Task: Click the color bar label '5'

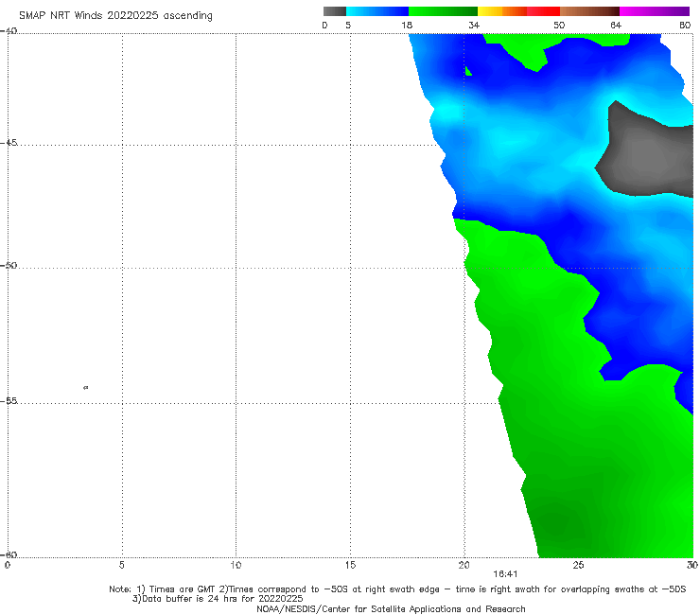Action: pos(348,26)
